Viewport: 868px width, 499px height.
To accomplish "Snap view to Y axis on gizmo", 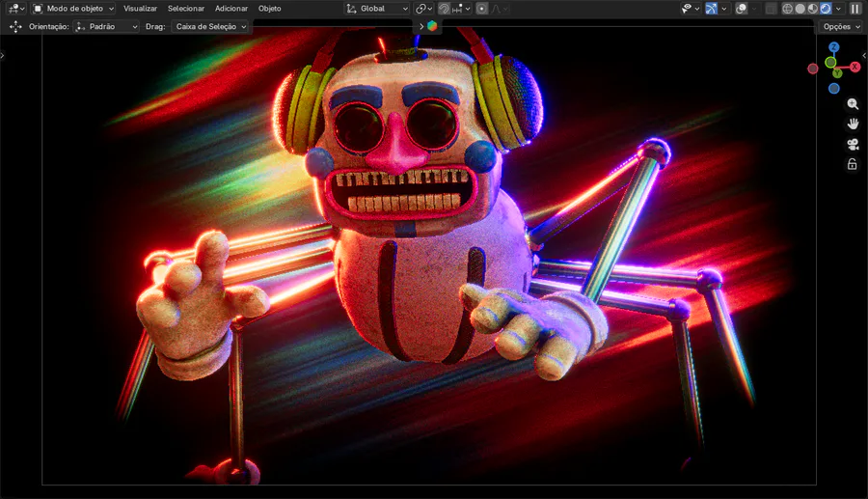I will pyautogui.click(x=837, y=73).
